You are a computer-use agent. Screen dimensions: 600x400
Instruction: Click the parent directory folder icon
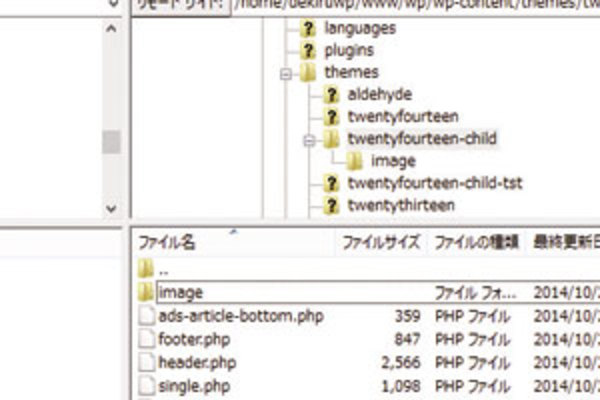pos(146,269)
